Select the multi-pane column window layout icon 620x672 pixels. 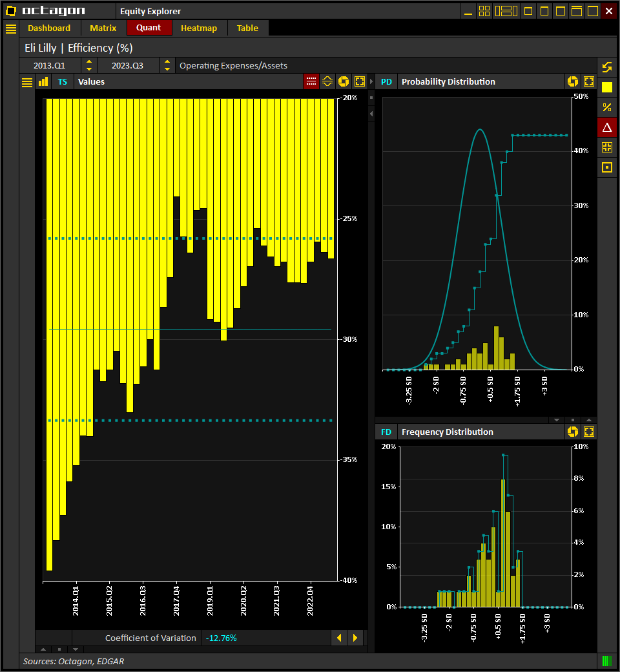point(506,11)
